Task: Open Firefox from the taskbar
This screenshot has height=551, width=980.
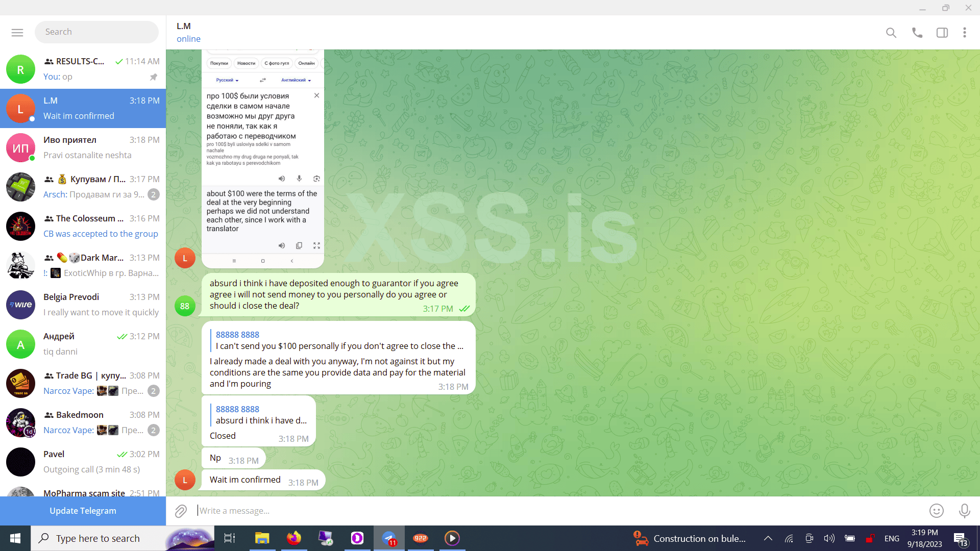Action: coord(293,538)
